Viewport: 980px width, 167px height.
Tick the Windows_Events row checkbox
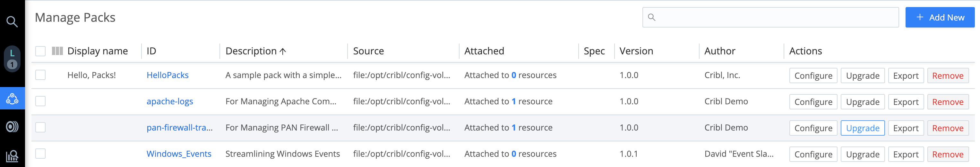point(40,154)
